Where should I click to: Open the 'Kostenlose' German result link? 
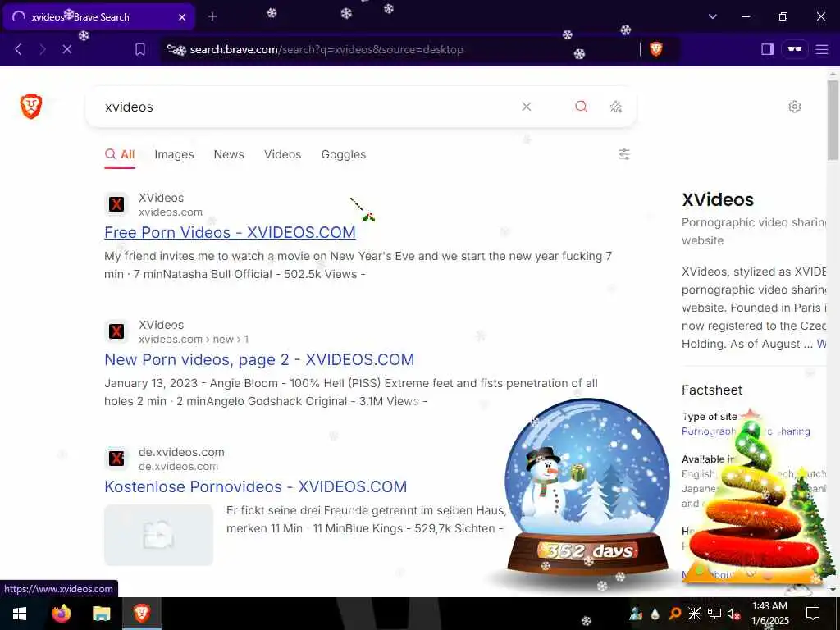(256, 486)
